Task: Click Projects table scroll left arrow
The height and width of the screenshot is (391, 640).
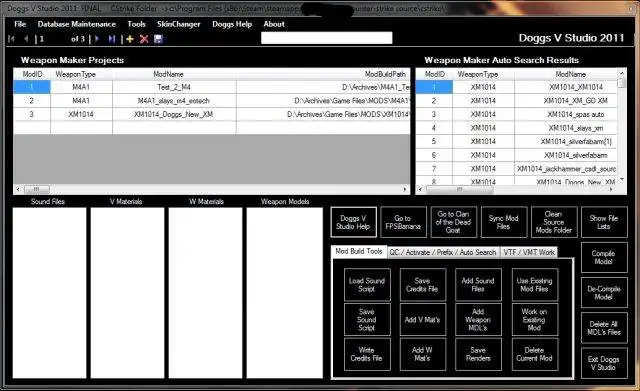Action: (18, 189)
